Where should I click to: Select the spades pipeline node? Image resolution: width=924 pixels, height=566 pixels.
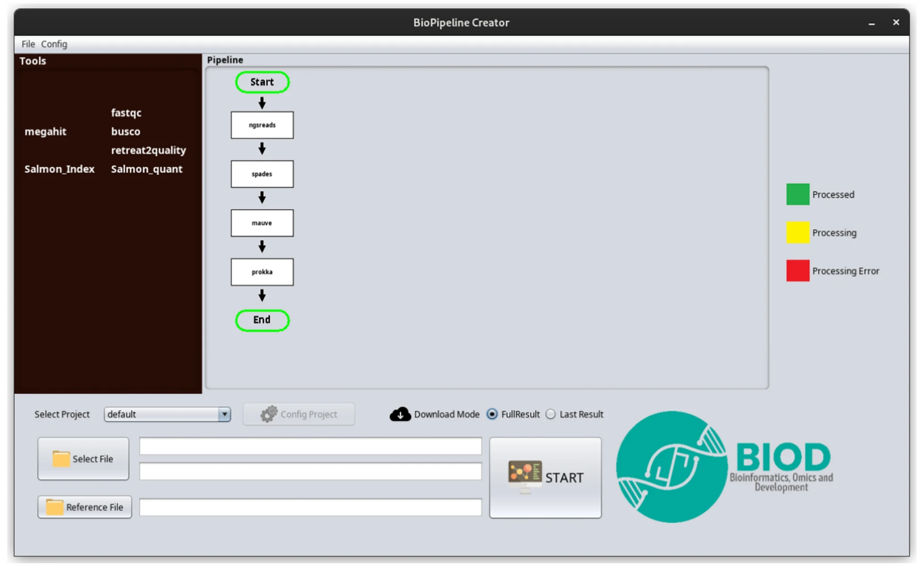[262, 174]
